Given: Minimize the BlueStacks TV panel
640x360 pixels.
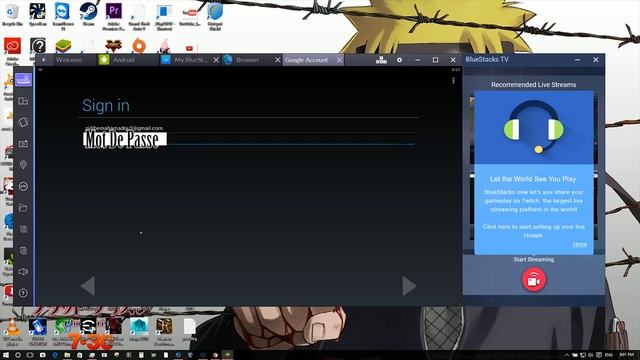Looking at the screenshot, I should [x=577, y=60].
